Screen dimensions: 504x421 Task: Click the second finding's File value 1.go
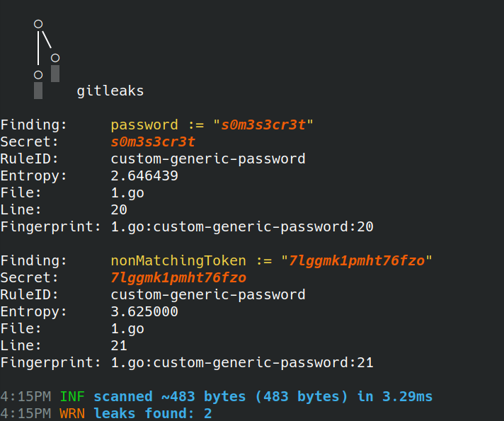(x=127, y=329)
